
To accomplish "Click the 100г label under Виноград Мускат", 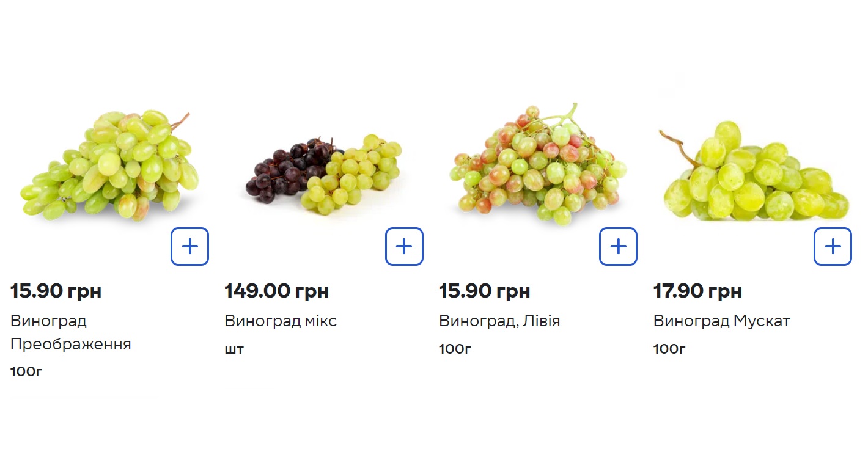I will point(669,349).
